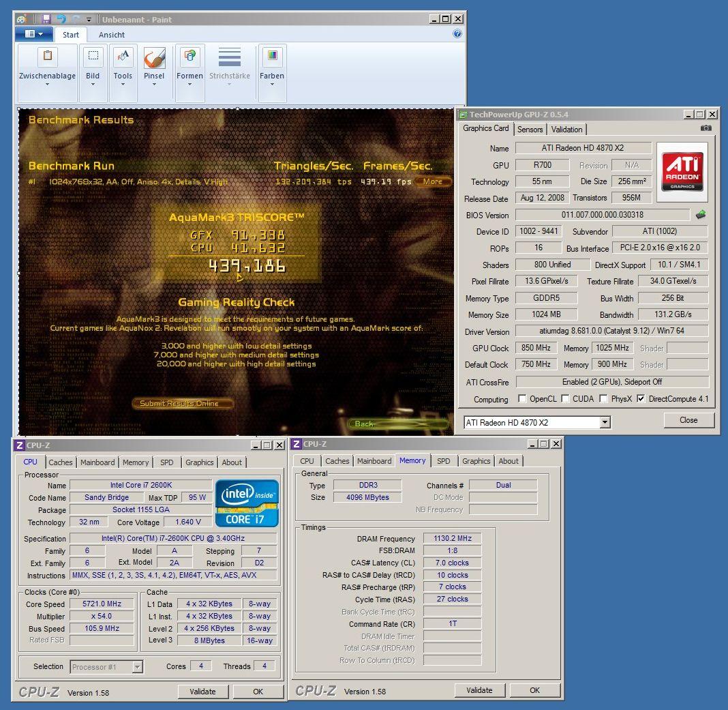Click the right CPU-Z title bar Z icon

click(297, 444)
